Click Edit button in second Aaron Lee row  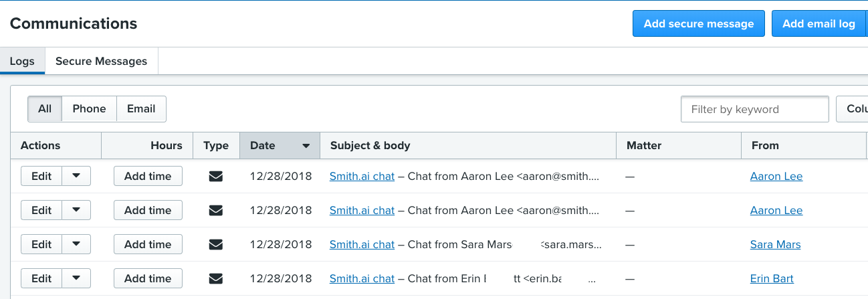coord(41,211)
